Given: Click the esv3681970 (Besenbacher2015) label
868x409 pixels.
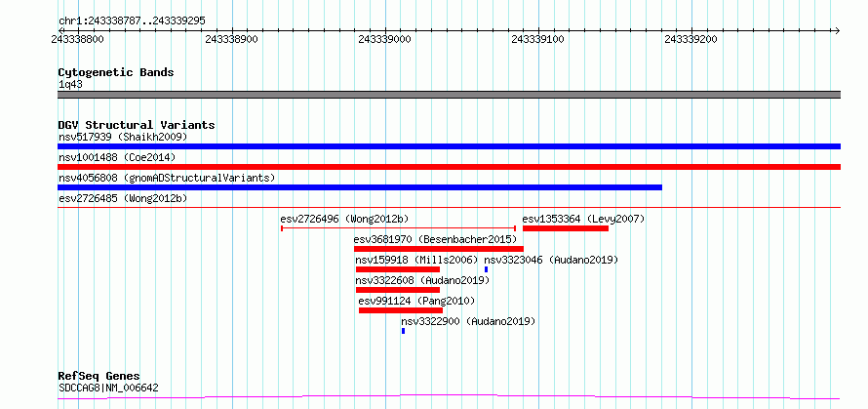Looking at the screenshot, I should (435, 239).
